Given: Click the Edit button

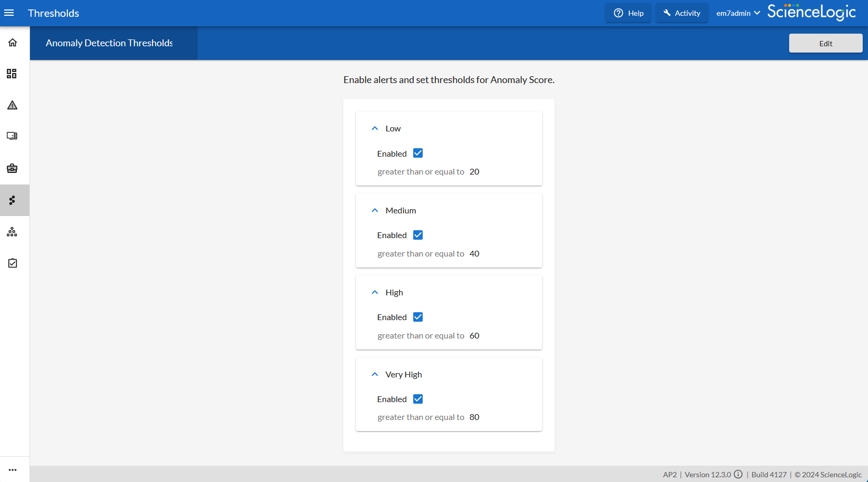Looking at the screenshot, I should 825,44.
